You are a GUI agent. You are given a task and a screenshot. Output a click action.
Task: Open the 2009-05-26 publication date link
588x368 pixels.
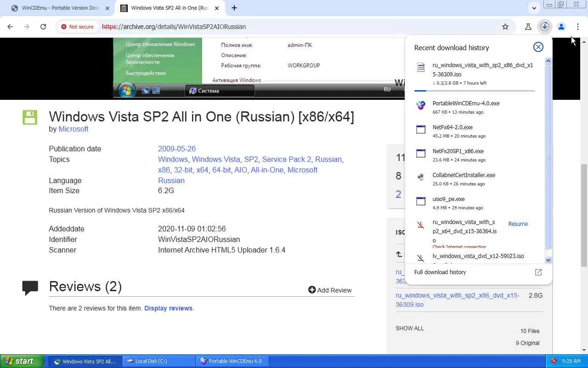[177, 149]
